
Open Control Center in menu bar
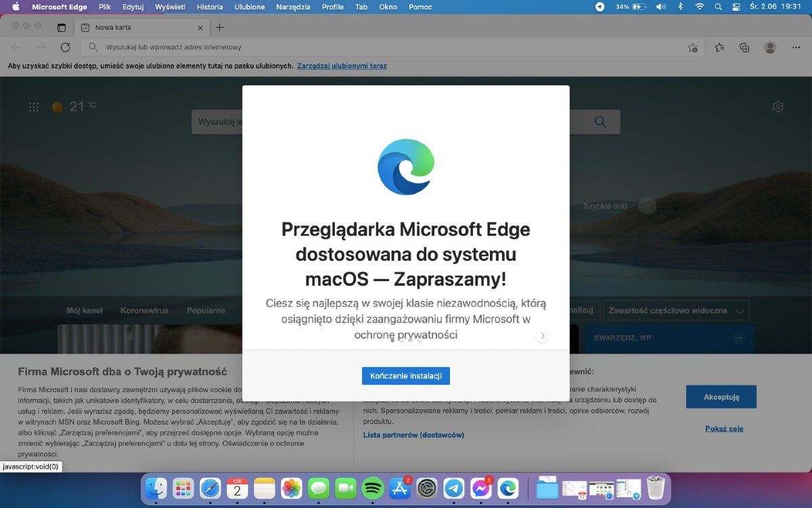pyautogui.click(x=736, y=7)
